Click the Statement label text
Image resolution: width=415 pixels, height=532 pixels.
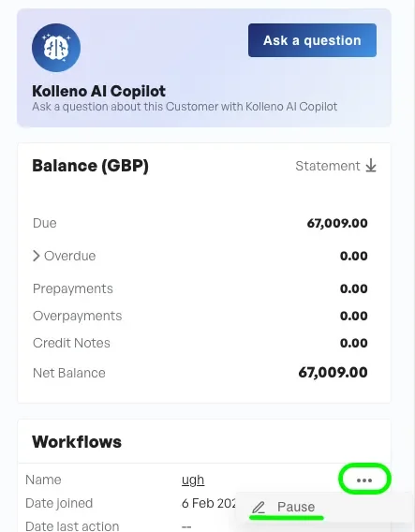328,166
